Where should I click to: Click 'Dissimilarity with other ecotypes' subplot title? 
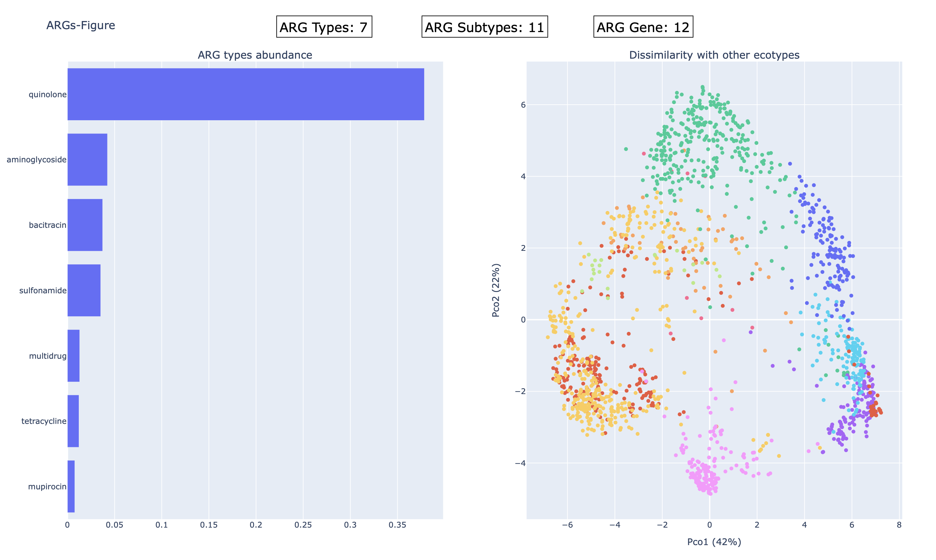point(714,55)
